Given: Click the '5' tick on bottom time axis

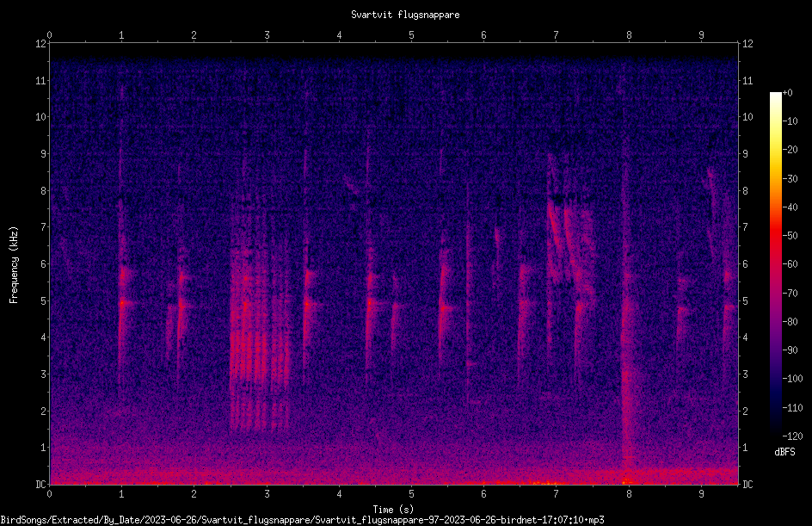Looking at the screenshot, I should (x=412, y=494).
